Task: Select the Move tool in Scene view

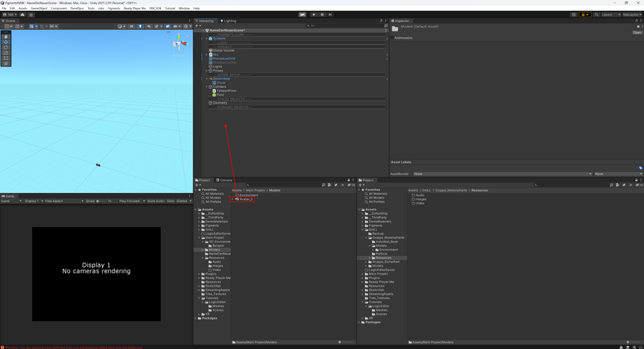Action: point(6,42)
